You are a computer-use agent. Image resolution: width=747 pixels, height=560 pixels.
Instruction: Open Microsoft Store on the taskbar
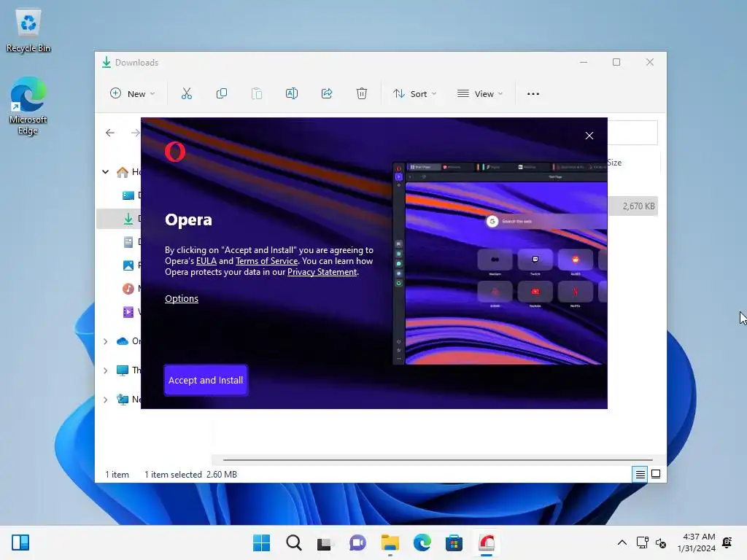454,542
